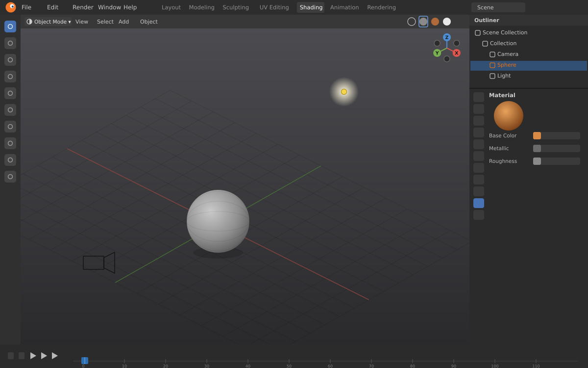Click the Light object icon in Outliner

point(492,76)
